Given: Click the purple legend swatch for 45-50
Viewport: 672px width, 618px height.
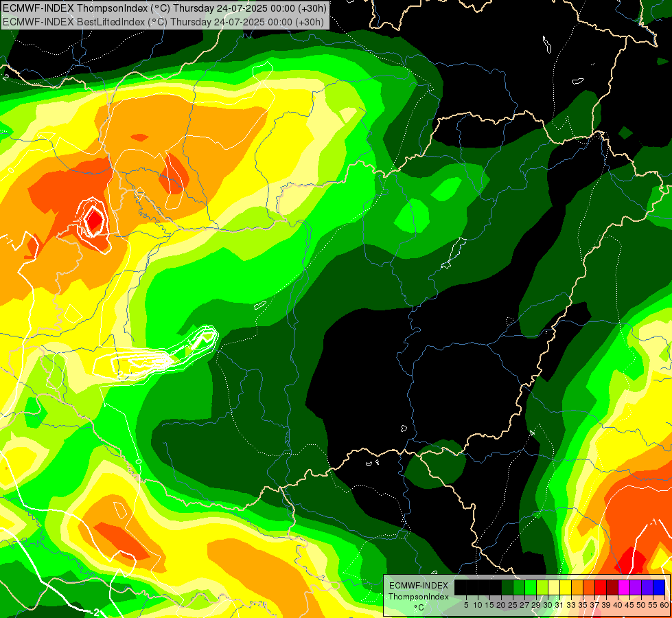Looking at the screenshot, I should (636, 587).
